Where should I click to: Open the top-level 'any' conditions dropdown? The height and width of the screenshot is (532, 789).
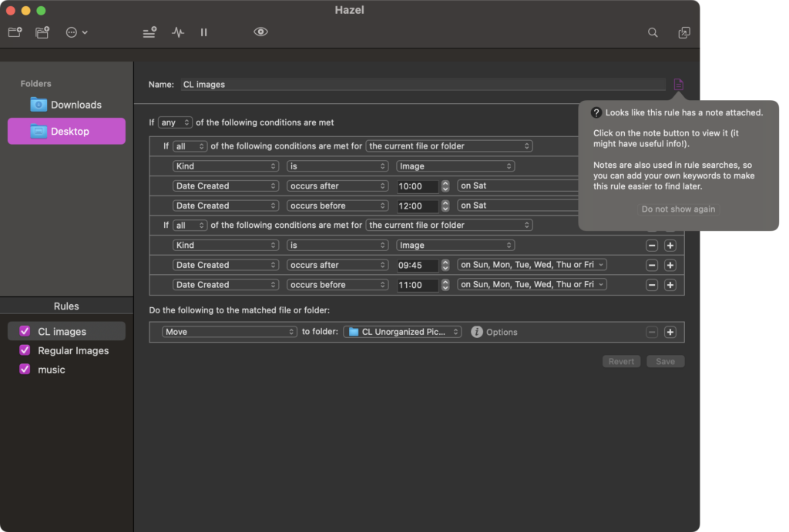175,122
